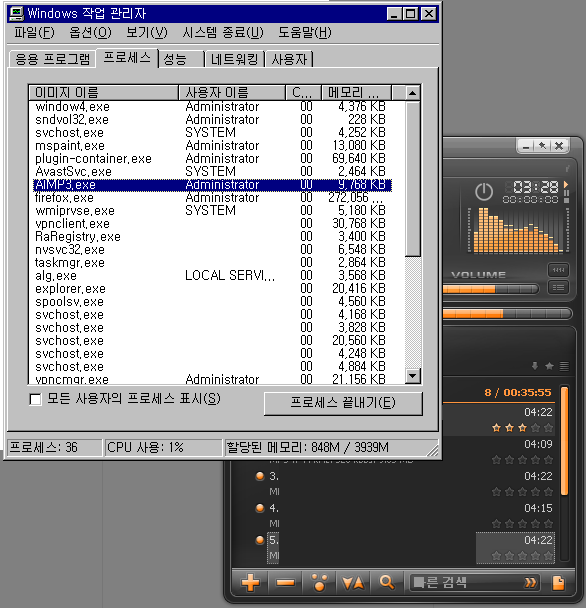Click AIMP playlist file page icon

558,583
